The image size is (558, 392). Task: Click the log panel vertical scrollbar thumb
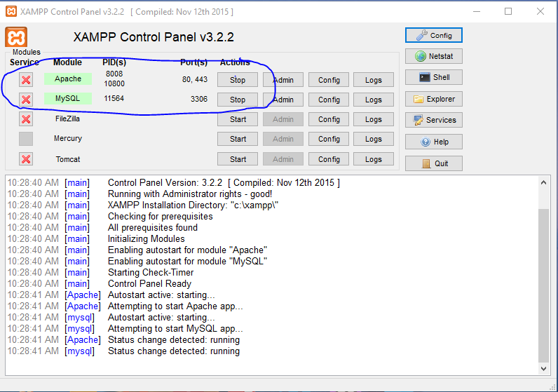pyautogui.click(x=543, y=285)
